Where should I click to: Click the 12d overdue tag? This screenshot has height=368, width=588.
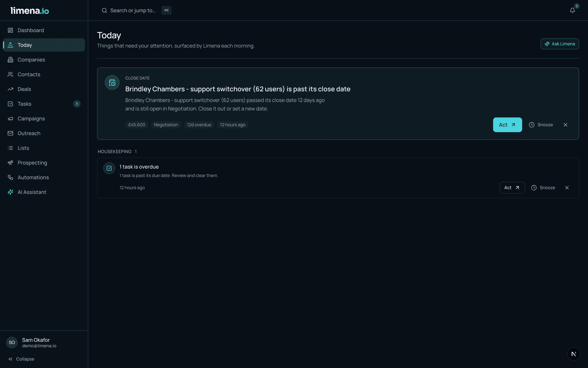(199, 125)
